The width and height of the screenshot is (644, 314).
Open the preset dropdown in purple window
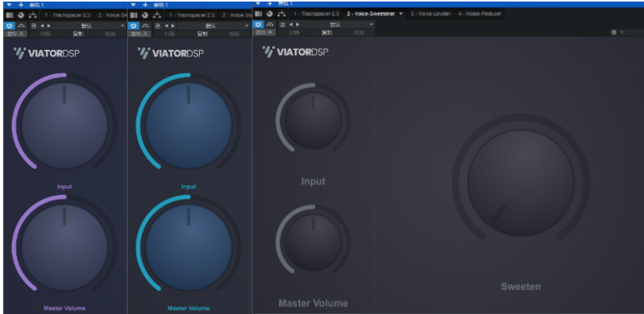tap(89, 26)
